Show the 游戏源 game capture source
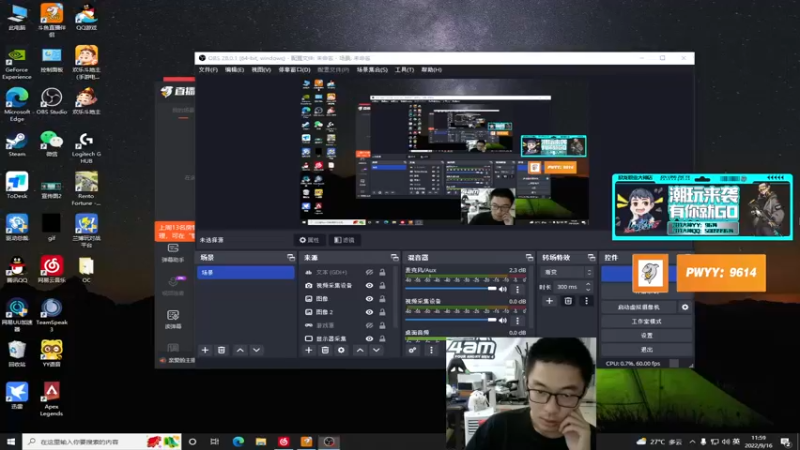 pos(369,326)
